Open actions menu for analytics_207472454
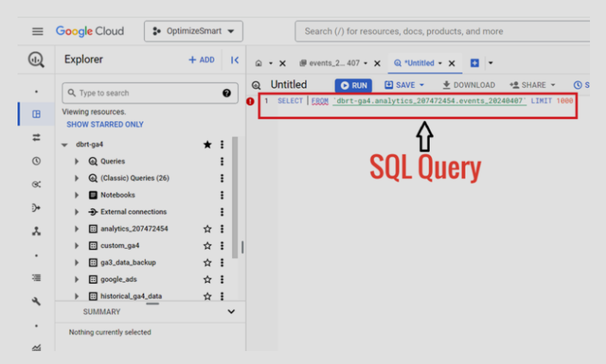606x364 pixels. coord(222,229)
